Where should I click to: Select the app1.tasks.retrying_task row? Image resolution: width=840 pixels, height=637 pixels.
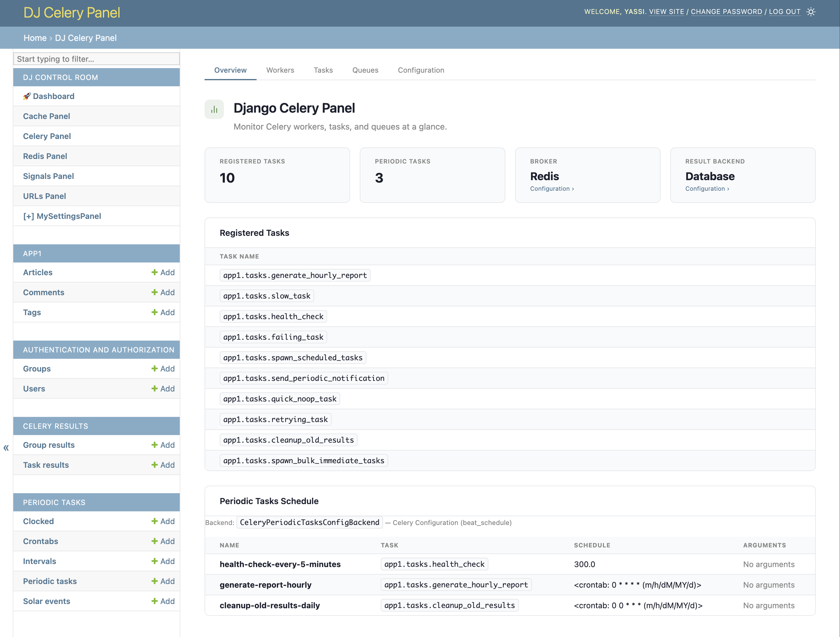pos(510,419)
